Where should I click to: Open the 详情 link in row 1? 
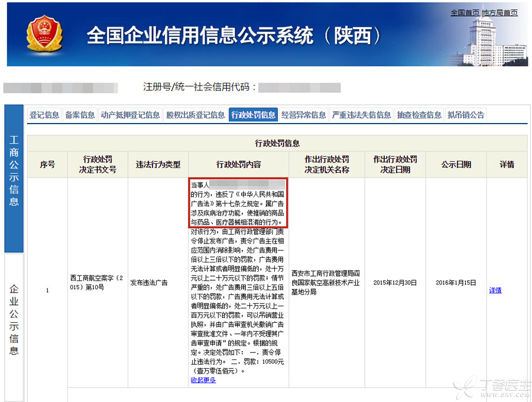point(495,290)
